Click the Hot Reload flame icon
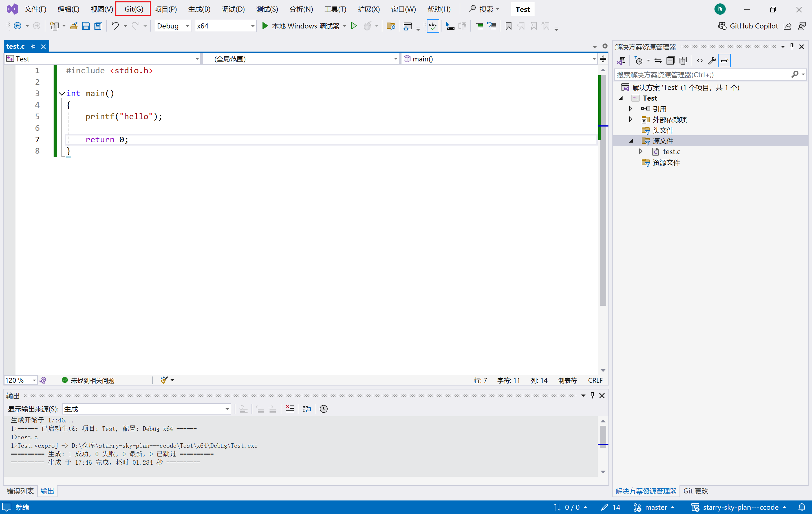The image size is (812, 514). [x=367, y=26]
